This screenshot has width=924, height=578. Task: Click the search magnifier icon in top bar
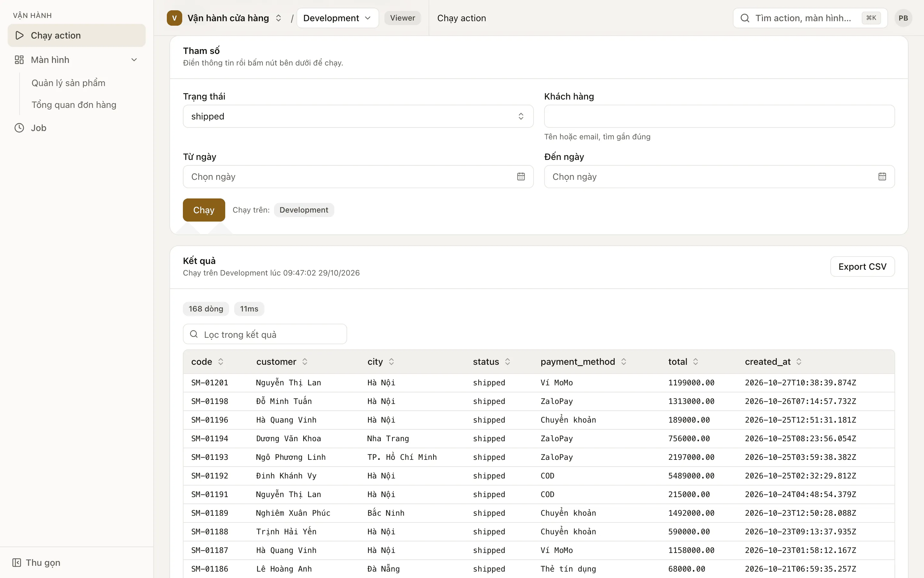745,18
